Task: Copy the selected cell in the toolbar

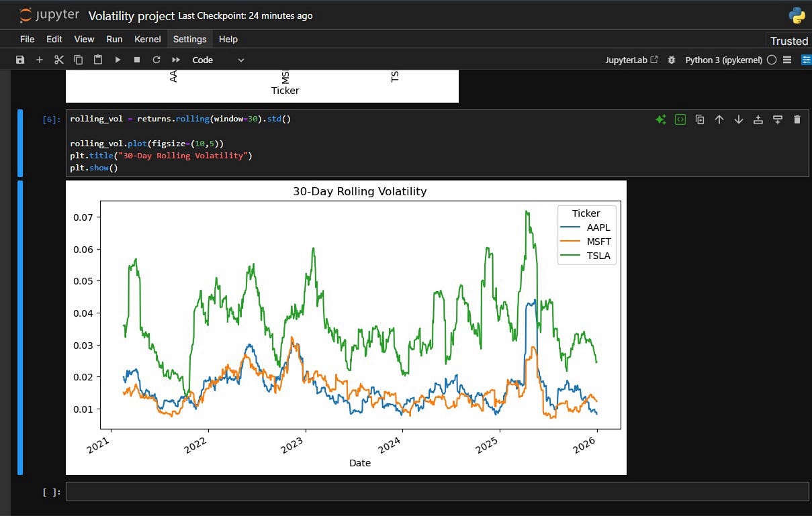Action: click(79, 60)
